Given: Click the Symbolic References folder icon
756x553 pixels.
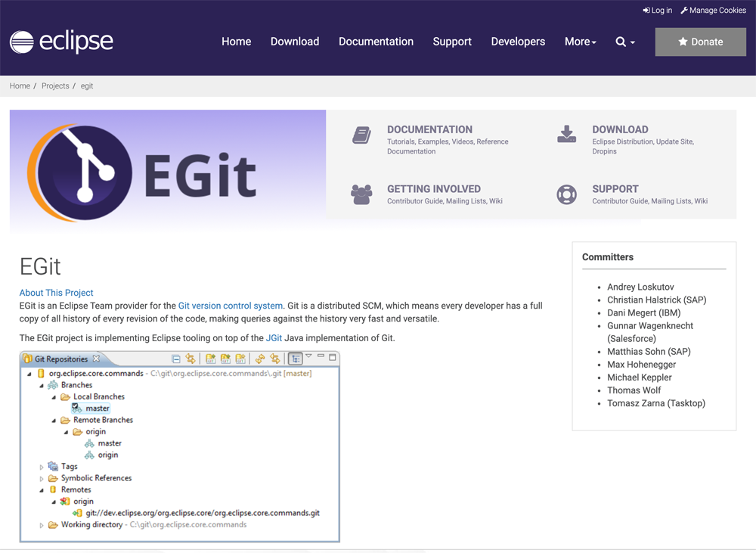Looking at the screenshot, I should click(x=53, y=478).
